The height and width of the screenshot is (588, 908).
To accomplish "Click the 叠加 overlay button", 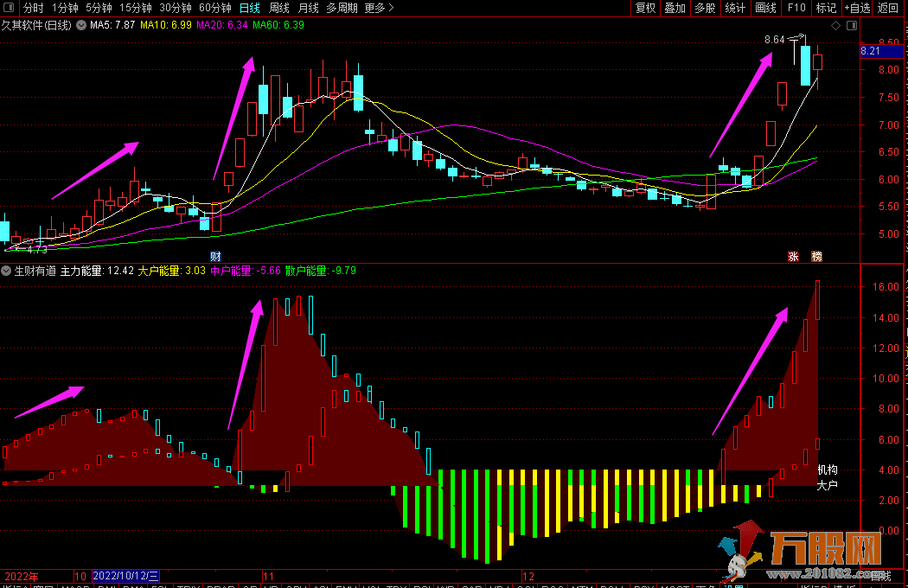I will 675,8.
